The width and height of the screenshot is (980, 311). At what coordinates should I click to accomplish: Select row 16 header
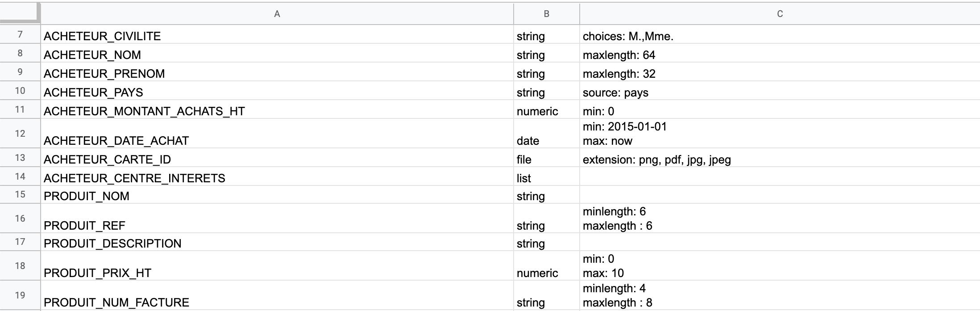(x=20, y=219)
